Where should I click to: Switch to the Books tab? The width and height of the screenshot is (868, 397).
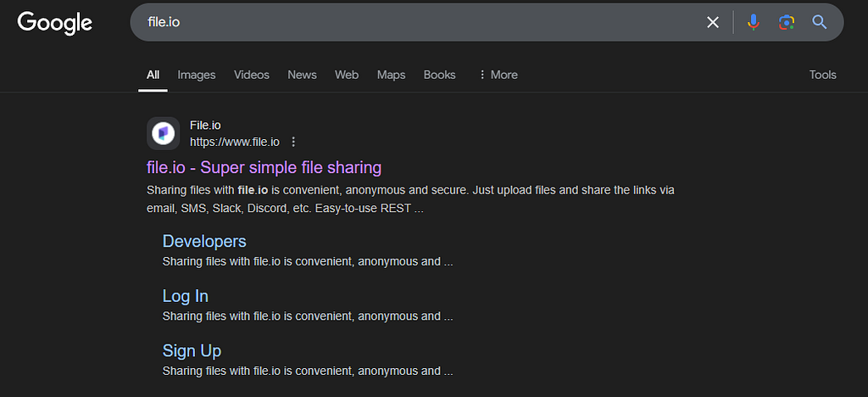440,75
